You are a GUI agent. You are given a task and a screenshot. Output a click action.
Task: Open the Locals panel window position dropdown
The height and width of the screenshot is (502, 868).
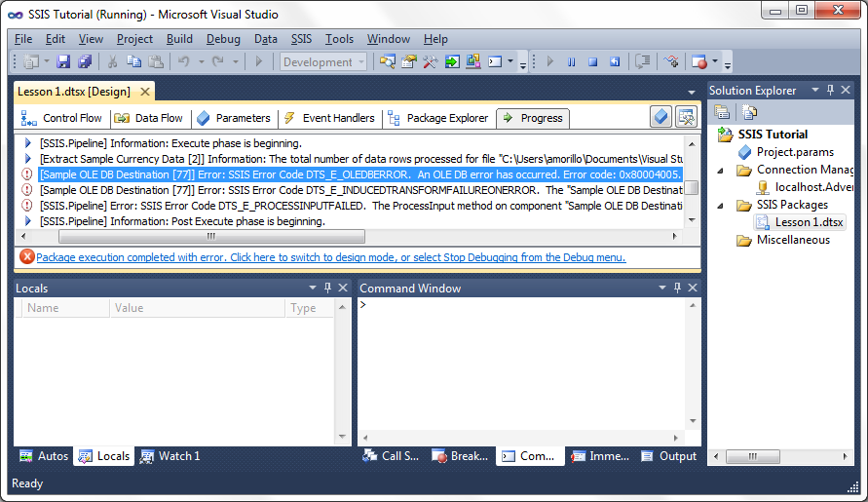click(x=312, y=288)
